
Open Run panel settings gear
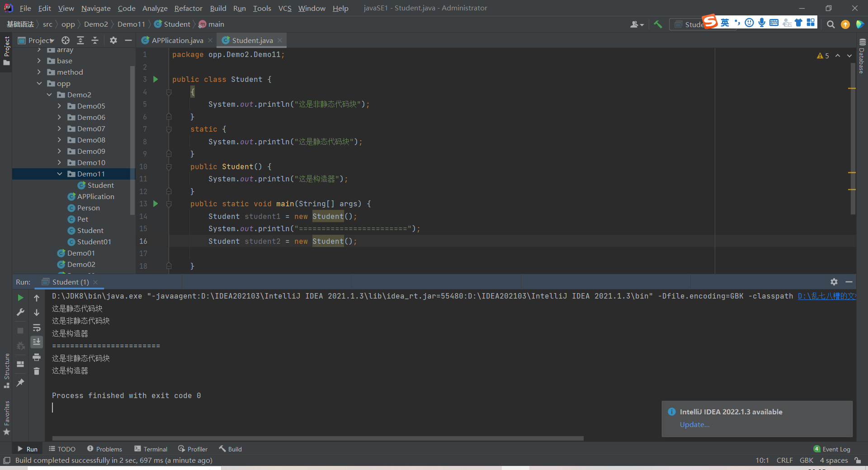[834, 282]
